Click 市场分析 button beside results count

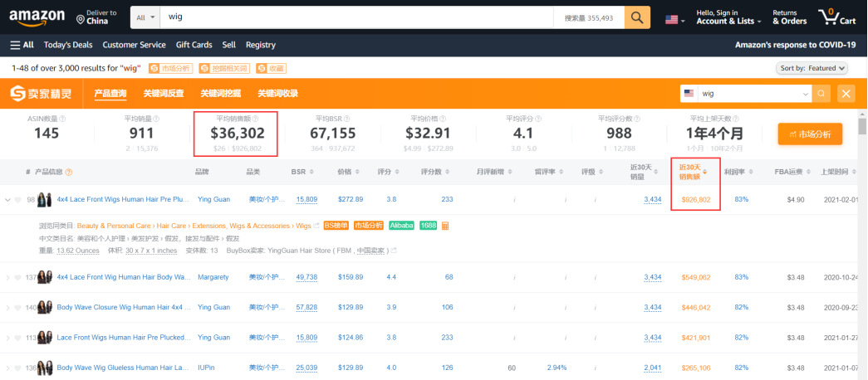click(x=170, y=69)
